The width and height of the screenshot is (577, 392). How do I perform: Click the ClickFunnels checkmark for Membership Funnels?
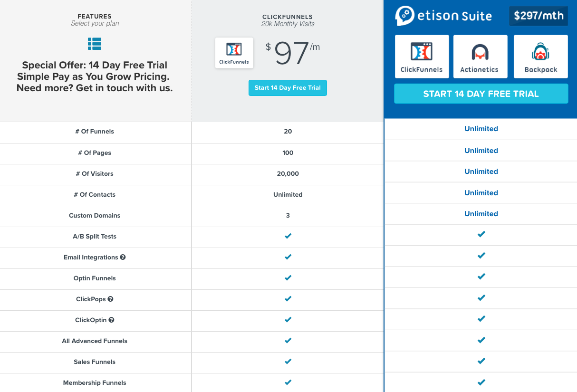pos(288,382)
